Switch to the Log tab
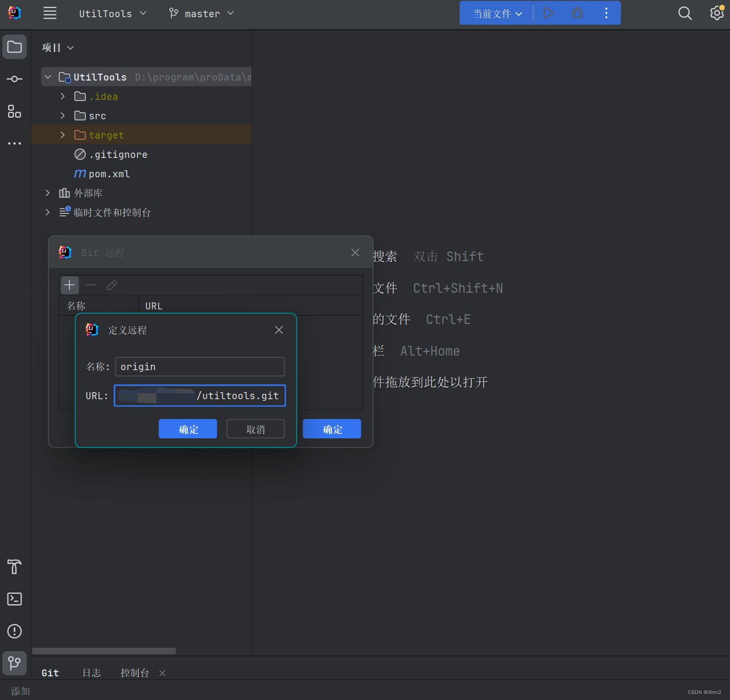Viewport: 730px width, 700px height. coord(91,673)
